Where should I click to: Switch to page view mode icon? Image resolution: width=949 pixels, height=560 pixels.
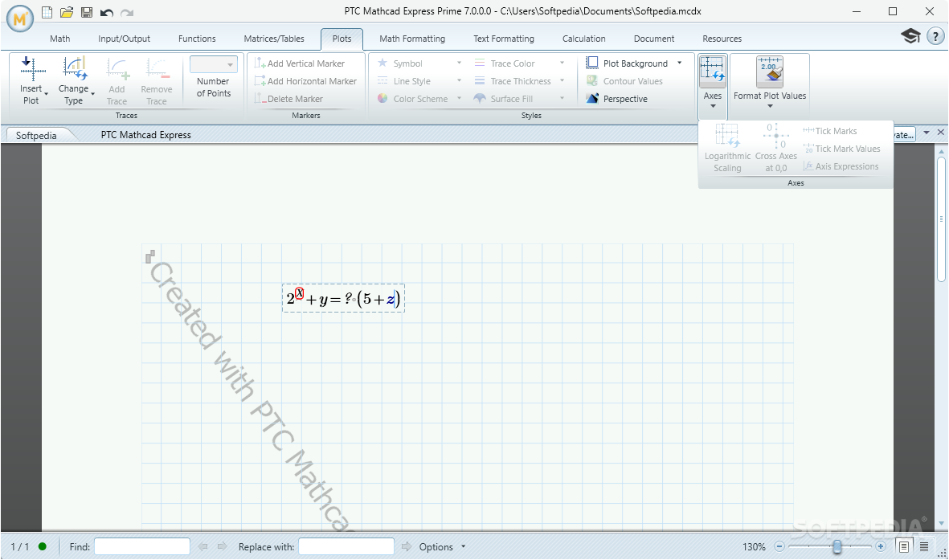tap(904, 546)
